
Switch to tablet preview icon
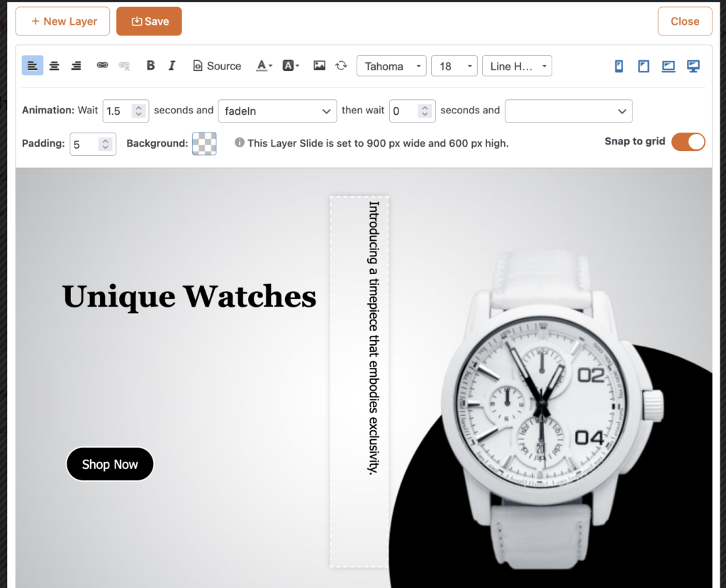[644, 65]
